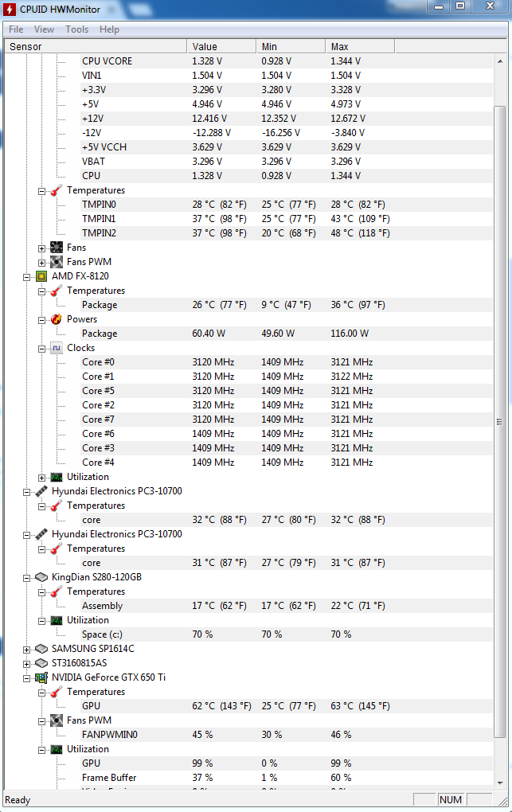This screenshot has width=512, height=812.
Task: Collapse the Temperatures node above TMPIN0
Action: pyautogui.click(x=41, y=191)
